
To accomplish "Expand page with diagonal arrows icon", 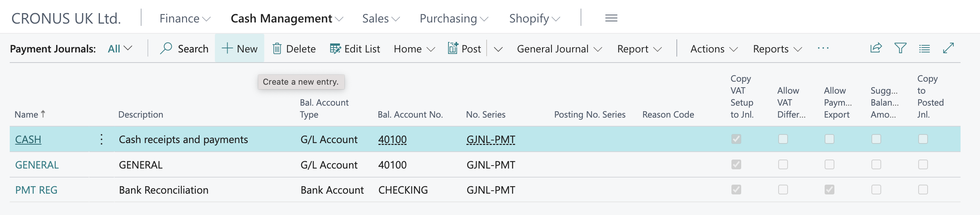I will click(x=948, y=48).
